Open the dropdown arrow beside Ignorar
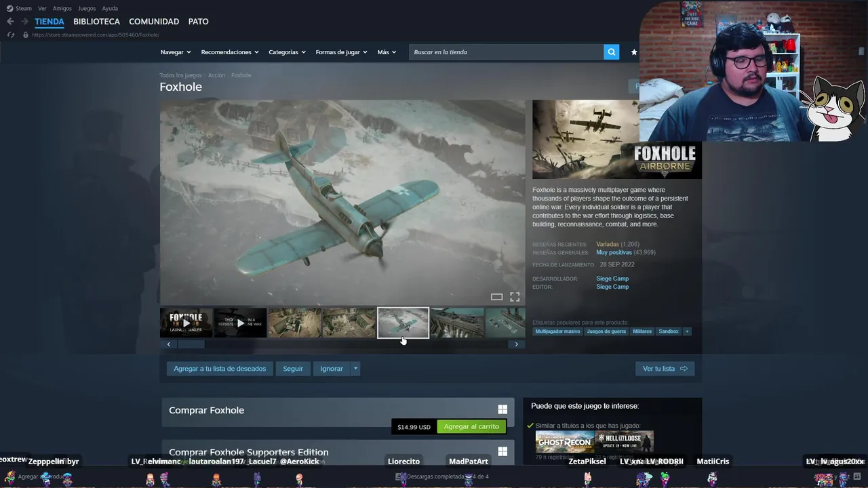 [355, 369]
